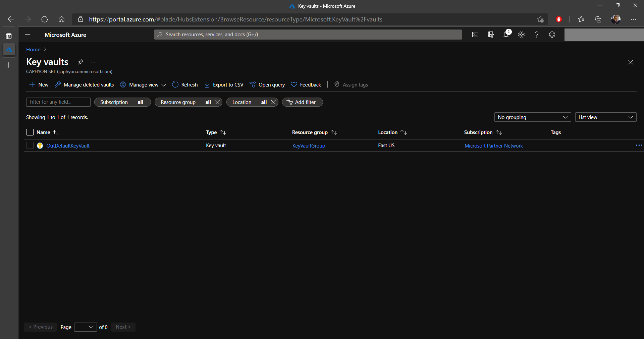Export the list to CSV
The image size is (644, 339).
pos(224,85)
